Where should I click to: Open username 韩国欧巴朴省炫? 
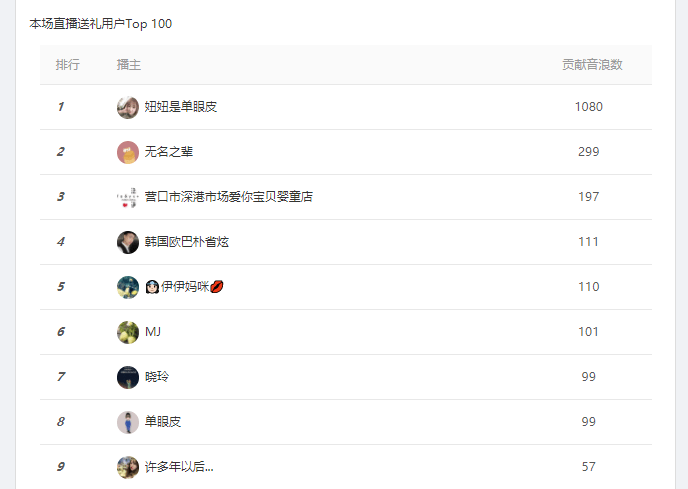pos(187,241)
